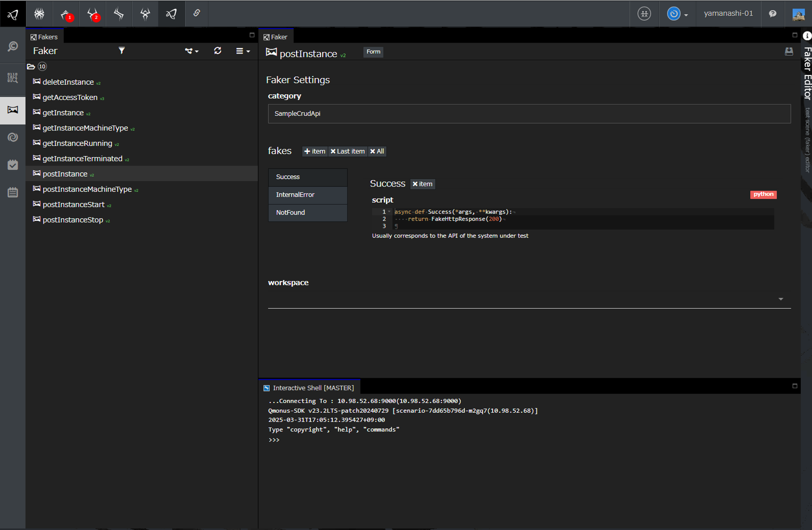The height and width of the screenshot is (530, 812).
Task: Maximize the Interactive Shell panel
Action: (794, 386)
